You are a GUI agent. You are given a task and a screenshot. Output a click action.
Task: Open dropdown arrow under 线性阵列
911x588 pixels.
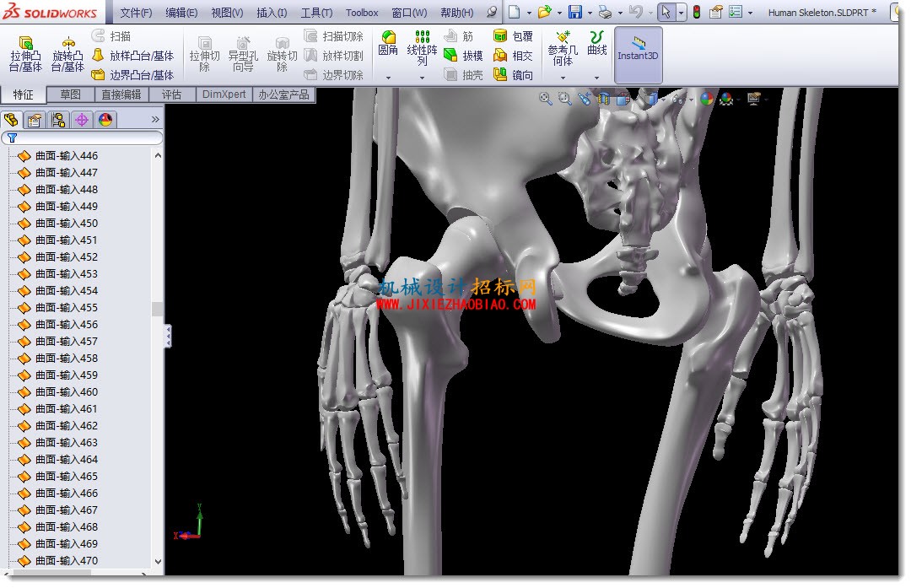pos(423,78)
